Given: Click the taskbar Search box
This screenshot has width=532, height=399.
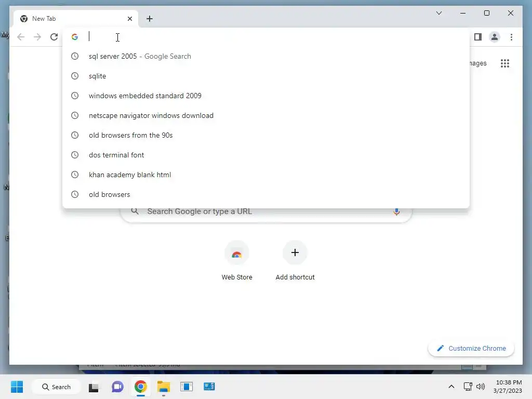Looking at the screenshot, I should [x=56, y=387].
